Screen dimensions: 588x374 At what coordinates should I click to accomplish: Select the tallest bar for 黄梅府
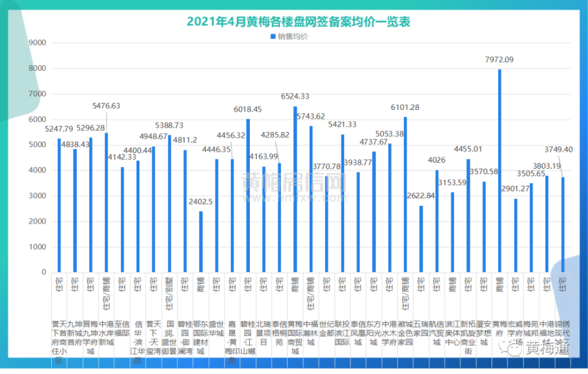[499, 171]
